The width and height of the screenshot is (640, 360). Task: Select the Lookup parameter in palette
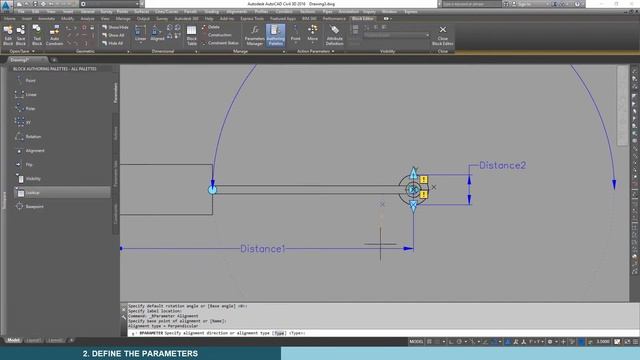point(62,192)
